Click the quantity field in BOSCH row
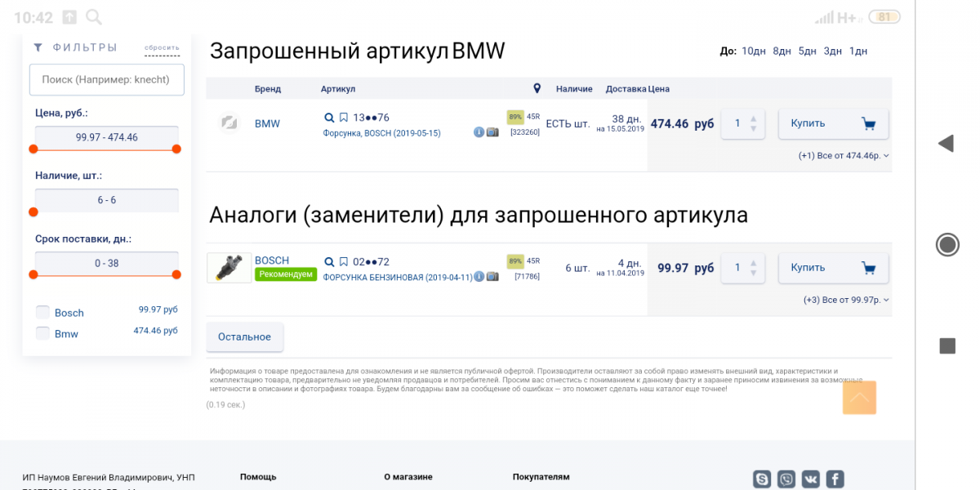Screen dimensions: 980x490 click(743, 268)
